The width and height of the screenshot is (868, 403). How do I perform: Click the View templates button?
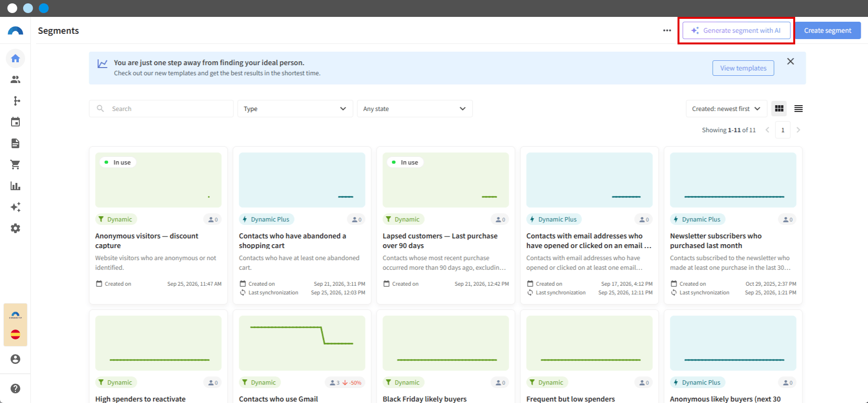[743, 68]
